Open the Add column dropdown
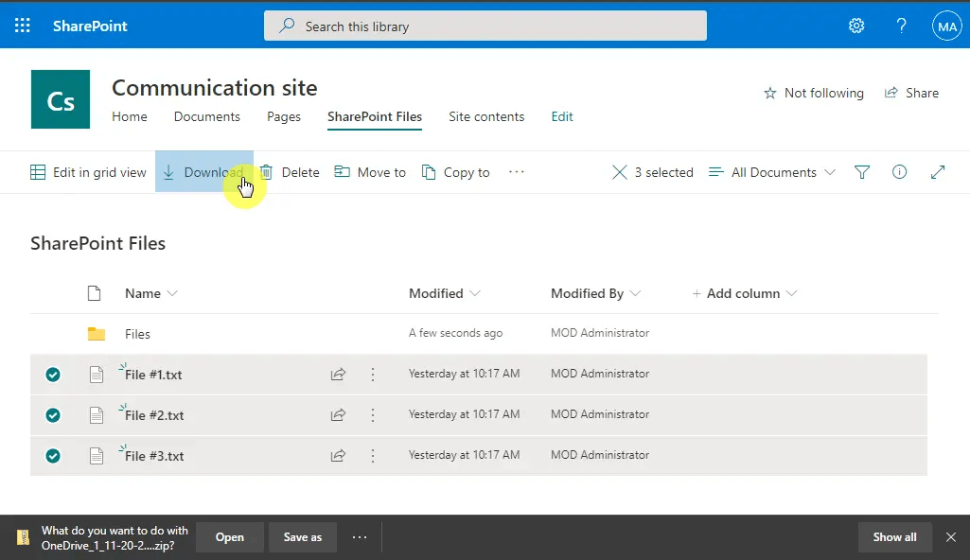This screenshot has height=560, width=970. pos(745,293)
